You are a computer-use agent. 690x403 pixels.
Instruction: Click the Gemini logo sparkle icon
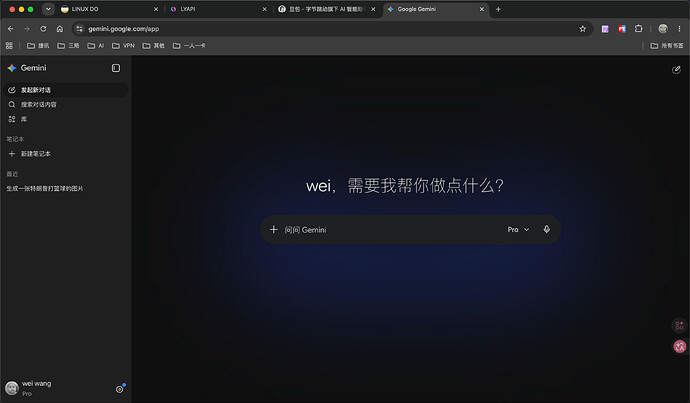tap(12, 68)
